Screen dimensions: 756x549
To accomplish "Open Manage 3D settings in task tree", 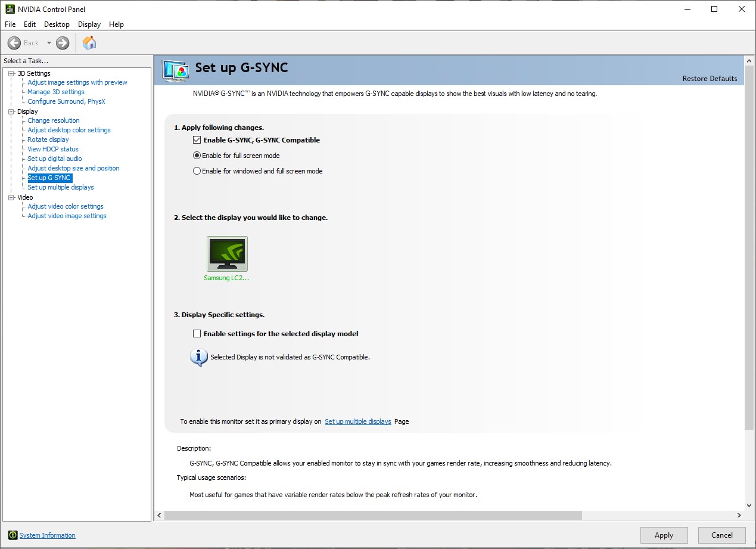I will click(x=56, y=92).
